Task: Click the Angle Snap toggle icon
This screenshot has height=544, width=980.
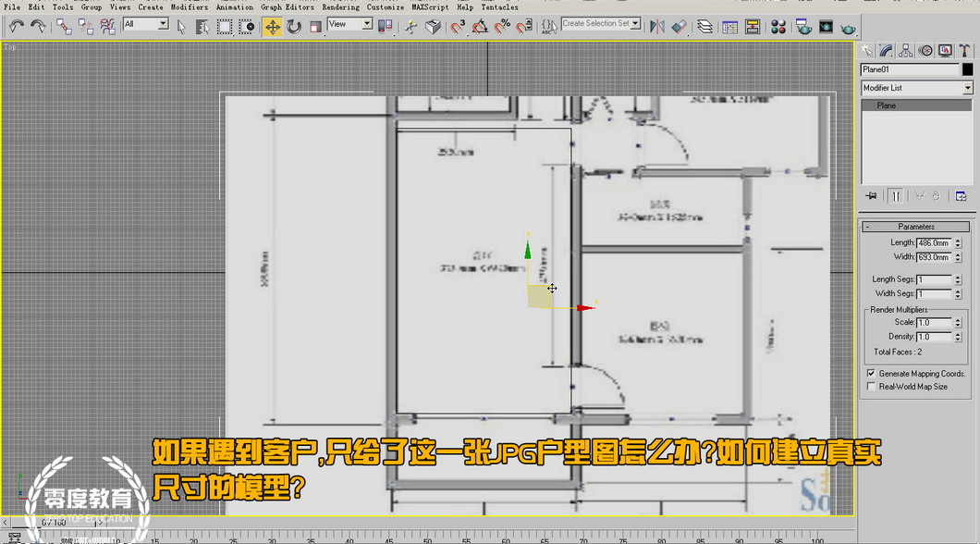Action: click(480, 27)
